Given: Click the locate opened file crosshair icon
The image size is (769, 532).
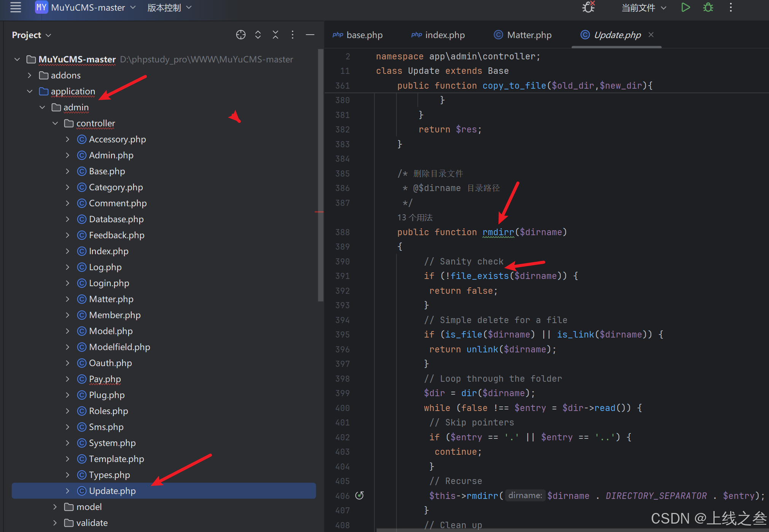Looking at the screenshot, I should [240, 35].
